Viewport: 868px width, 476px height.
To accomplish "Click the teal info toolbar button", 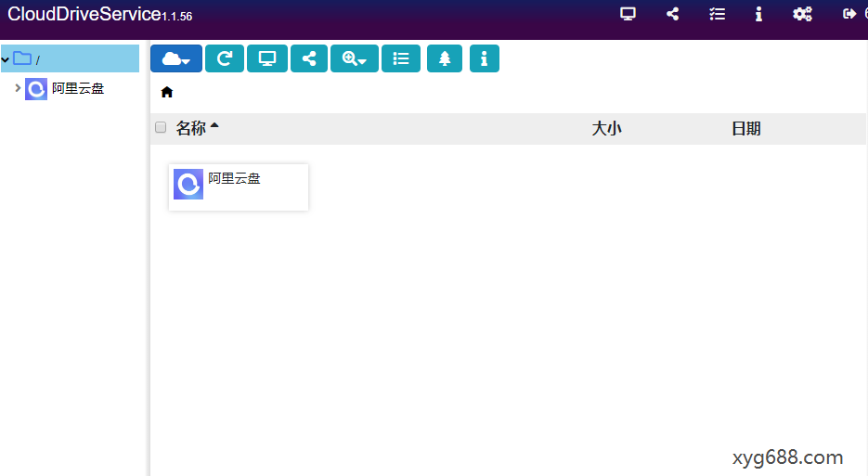I will point(485,58).
